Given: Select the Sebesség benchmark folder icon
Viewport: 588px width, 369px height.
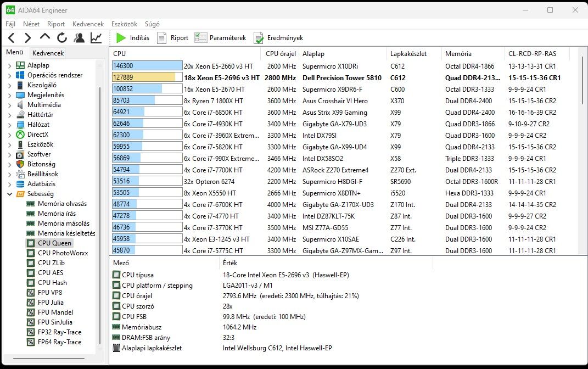Looking at the screenshot, I should click(x=20, y=193).
